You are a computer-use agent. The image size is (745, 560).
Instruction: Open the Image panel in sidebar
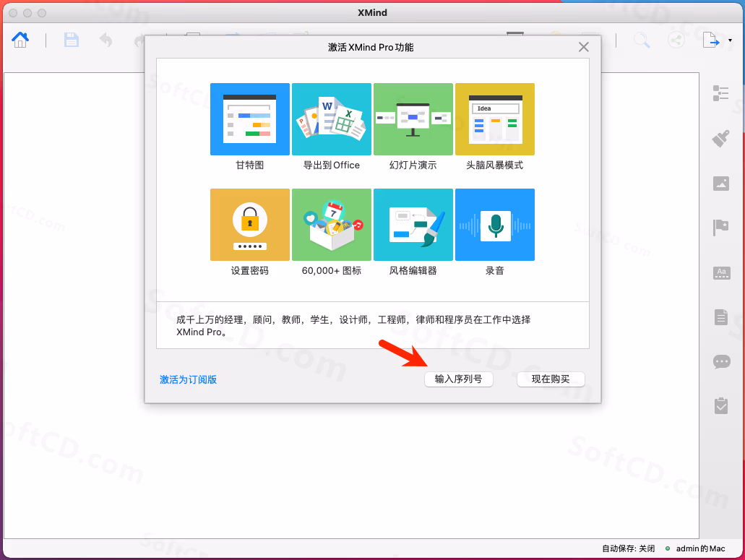click(720, 184)
